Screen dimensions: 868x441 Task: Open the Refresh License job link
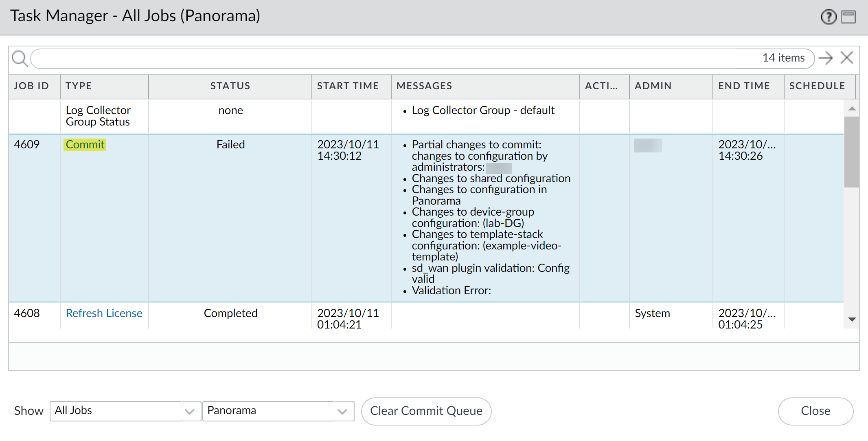click(x=104, y=313)
